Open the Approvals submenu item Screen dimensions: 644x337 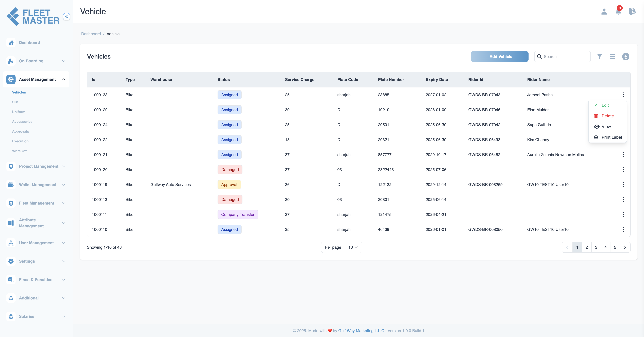[20, 131]
